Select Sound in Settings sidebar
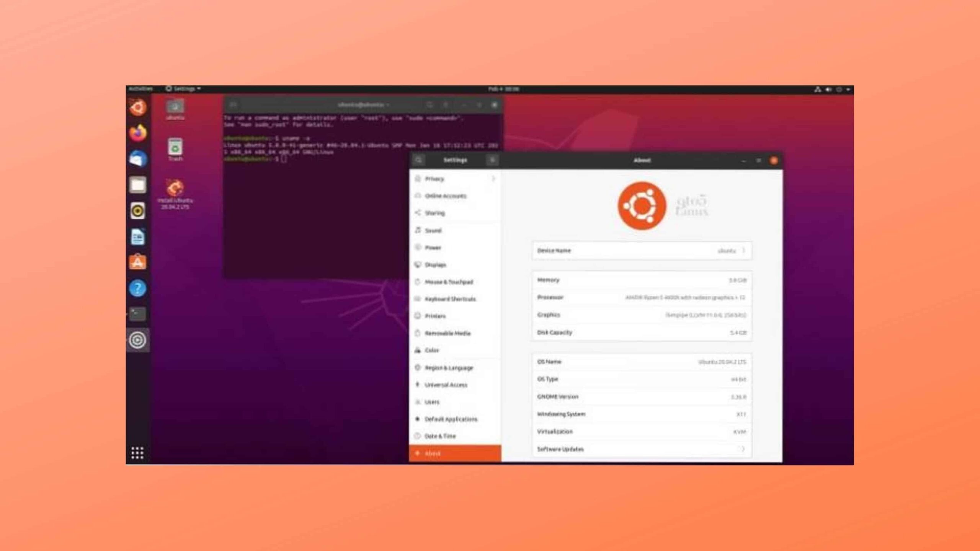Screen dimensions: 980x551 coord(455,230)
